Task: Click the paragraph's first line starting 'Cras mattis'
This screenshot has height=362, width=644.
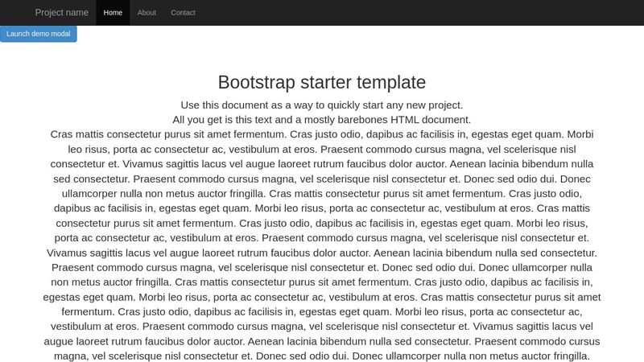Action: coord(322,134)
